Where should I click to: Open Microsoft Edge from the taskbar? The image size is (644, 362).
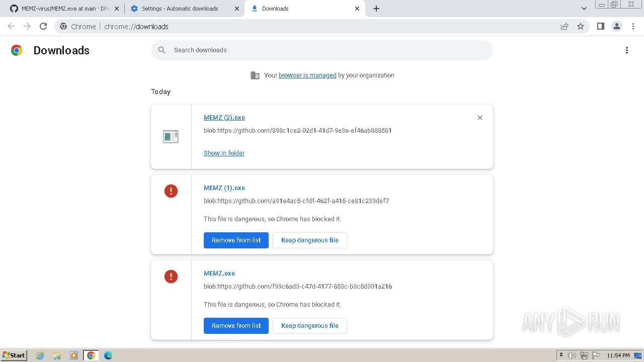tap(108, 355)
